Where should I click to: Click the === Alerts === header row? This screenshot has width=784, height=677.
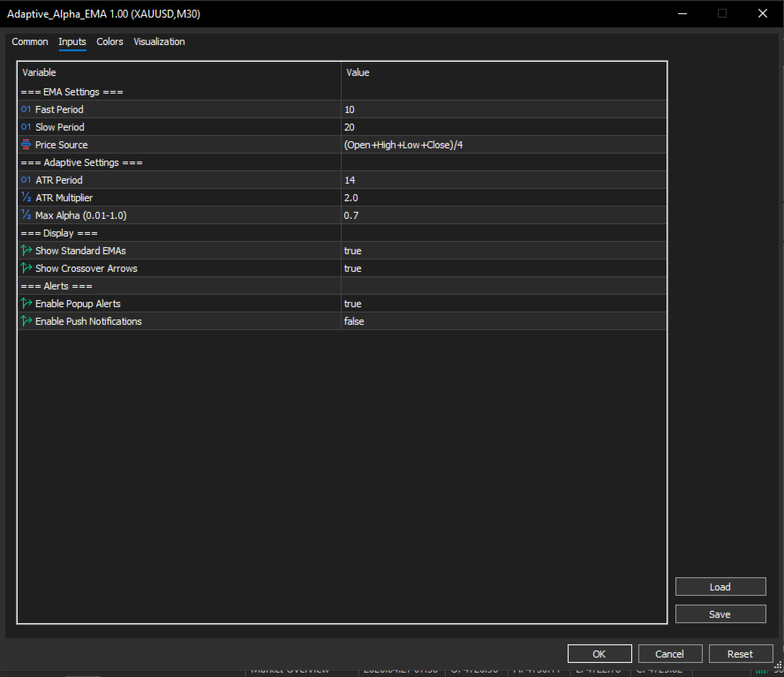click(x=342, y=286)
